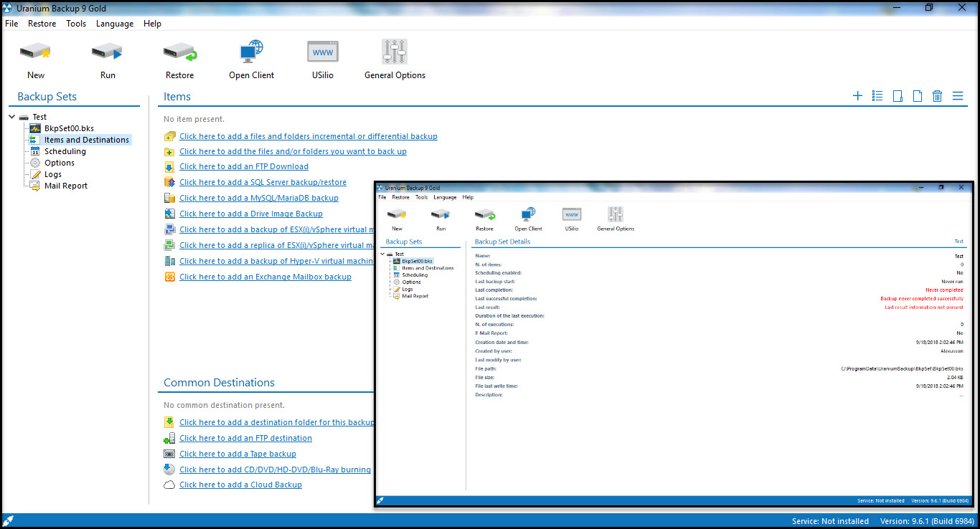This screenshot has height=529, width=980.
Task: Click the Run icon in the smaller inset window
Action: [440, 214]
